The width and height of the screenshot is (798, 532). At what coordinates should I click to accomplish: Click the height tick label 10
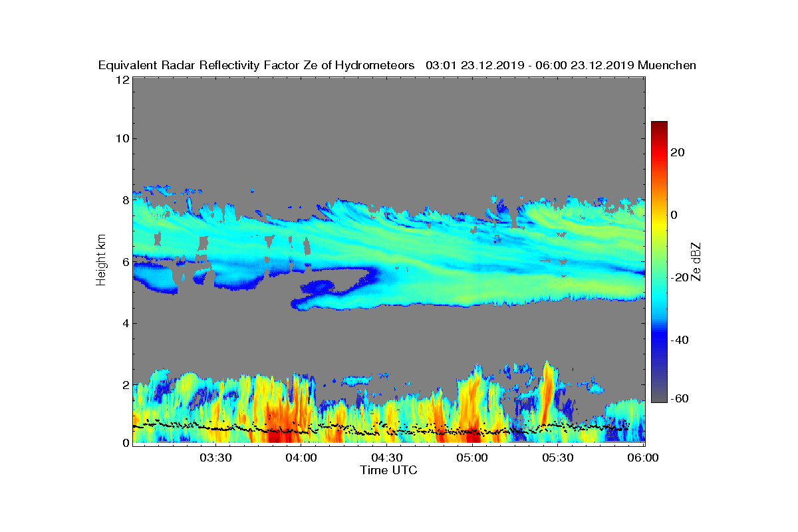(122, 139)
